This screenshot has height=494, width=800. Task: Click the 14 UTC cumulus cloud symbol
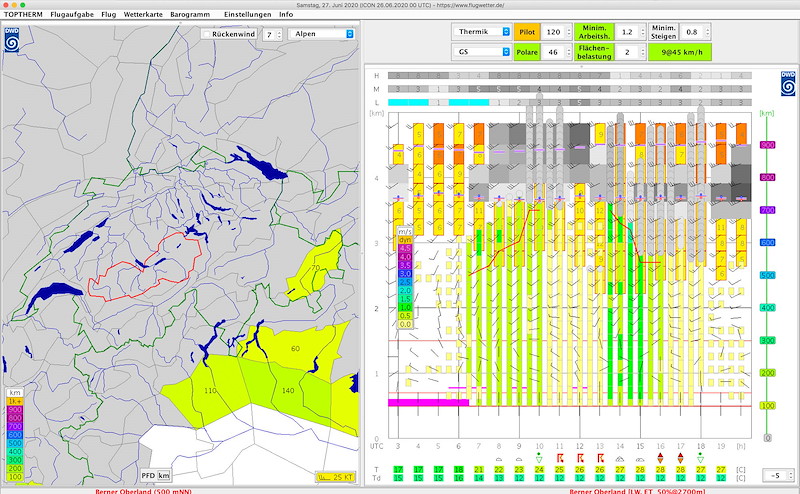coord(620,459)
